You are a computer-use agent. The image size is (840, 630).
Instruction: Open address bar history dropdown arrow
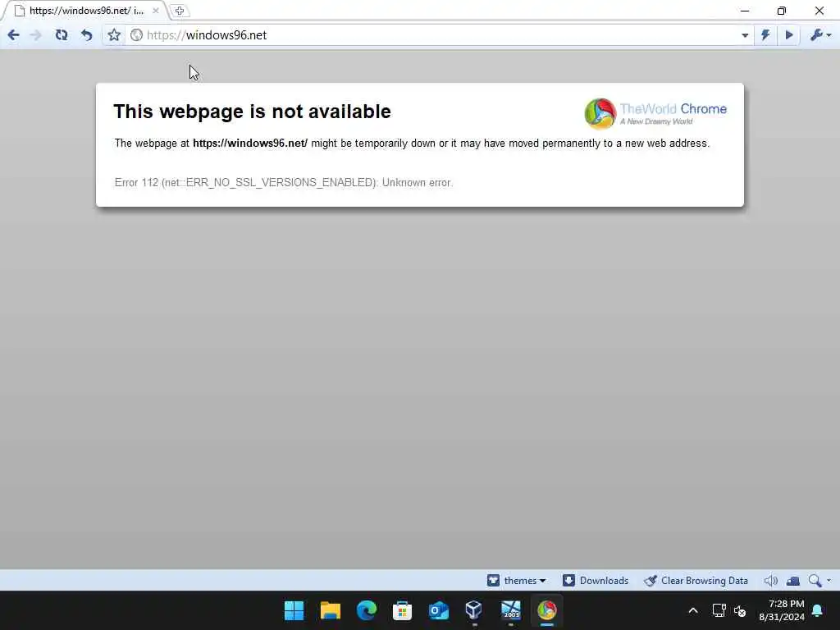(x=745, y=35)
